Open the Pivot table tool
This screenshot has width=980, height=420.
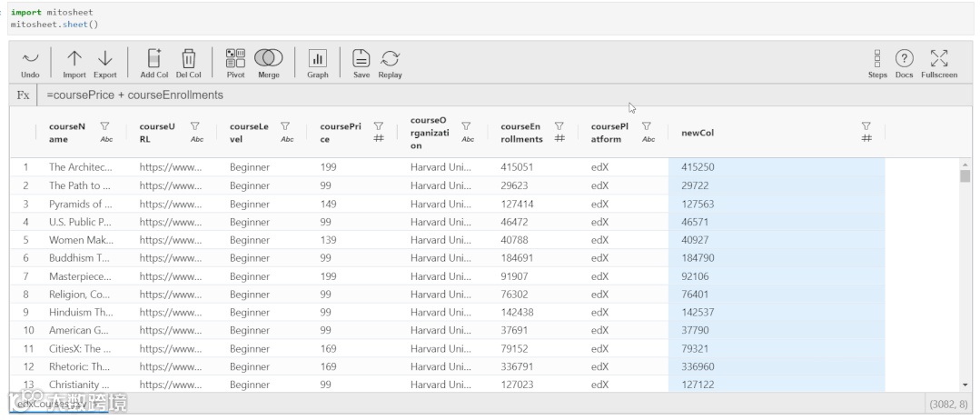[235, 58]
